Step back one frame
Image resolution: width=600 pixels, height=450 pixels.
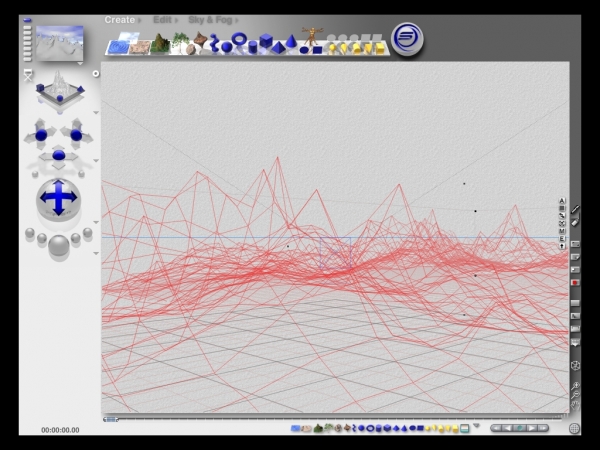507,428
